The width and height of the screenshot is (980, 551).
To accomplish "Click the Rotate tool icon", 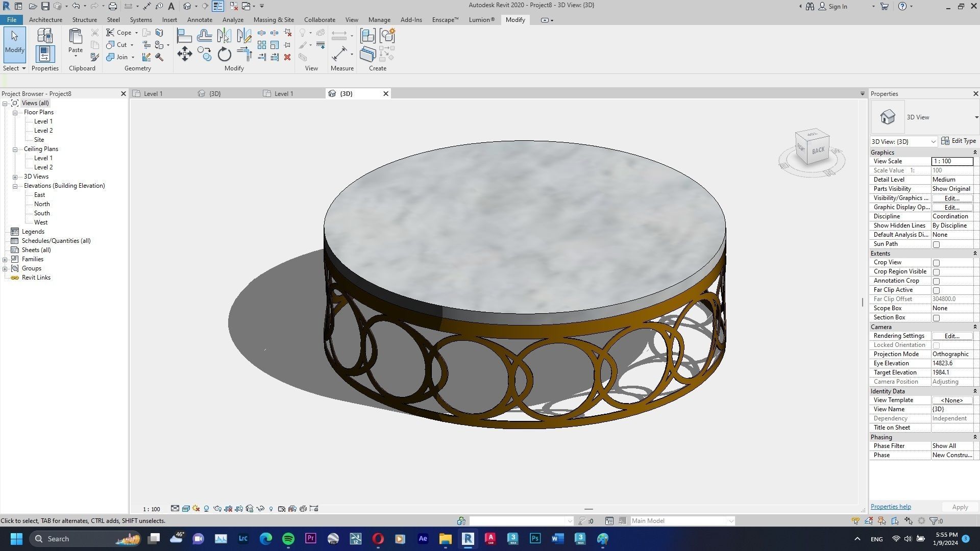I will point(225,54).
